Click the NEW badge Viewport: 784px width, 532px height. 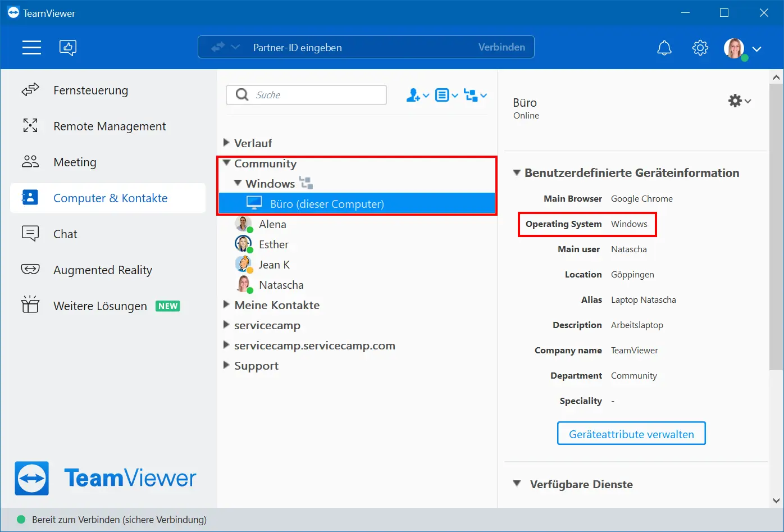[168, 306]
